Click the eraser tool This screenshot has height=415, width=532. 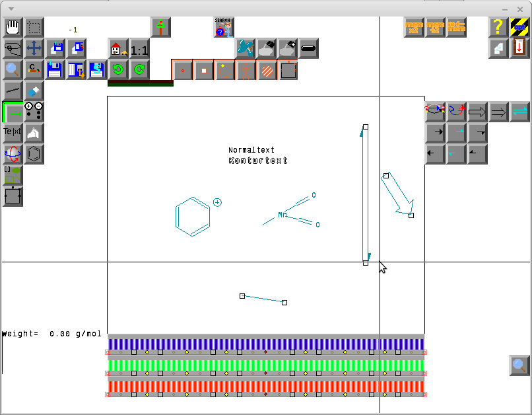click(34, 91)
